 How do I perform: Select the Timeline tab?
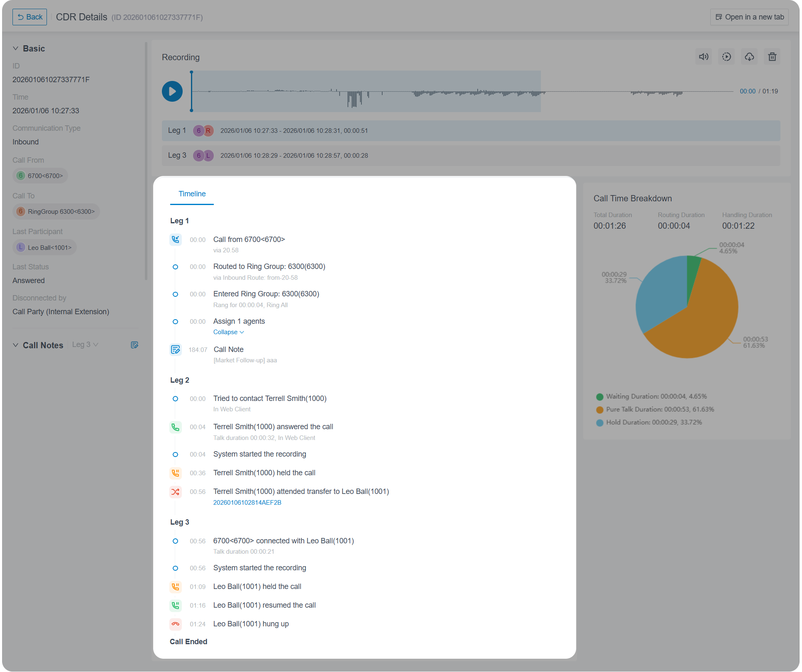pyautogui.click(x=192, y=194)
